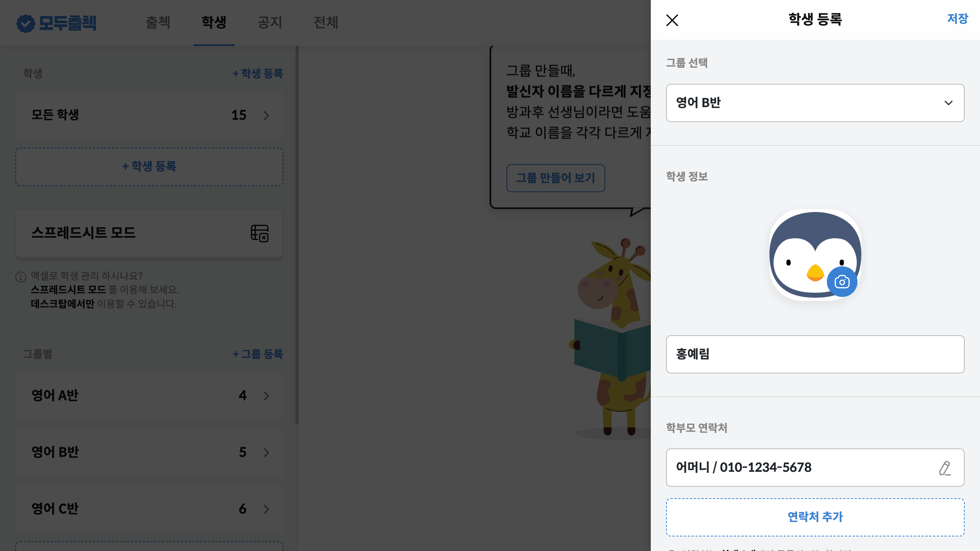Click the pencil edit icon beside the phone number
The width and height of the screenshot is (980, 551).
point(945,468)
